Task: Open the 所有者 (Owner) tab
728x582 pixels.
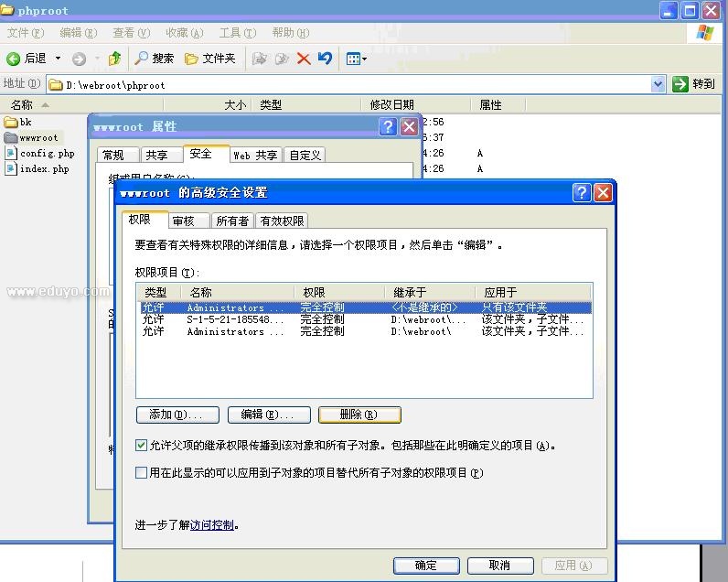Action: coord(232,221)
